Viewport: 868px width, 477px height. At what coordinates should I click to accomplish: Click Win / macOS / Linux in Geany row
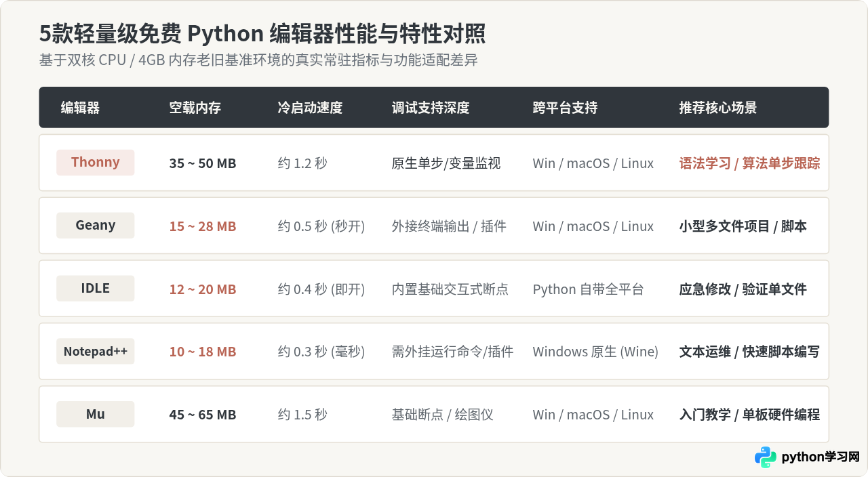point(593,226)
